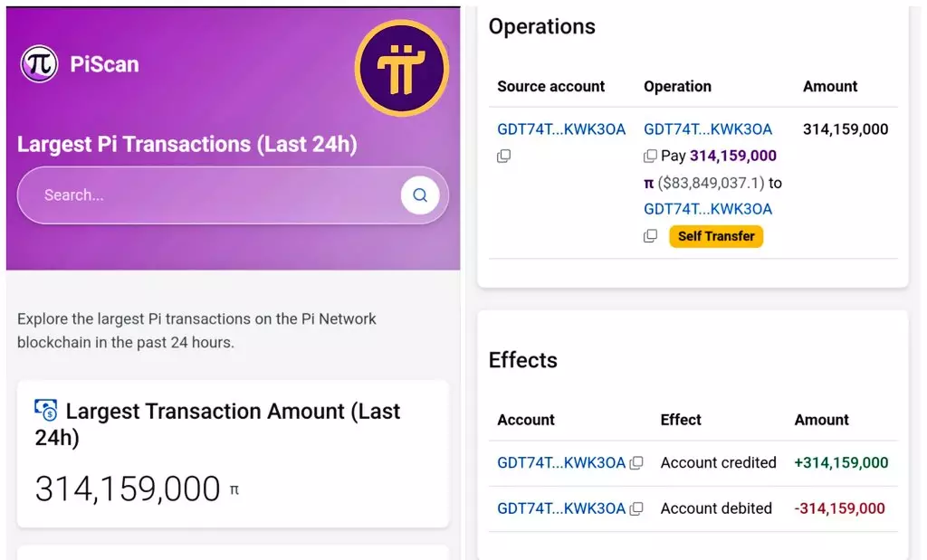This screenshot has width=927, height=560.
Task: Click the Source account column header
Action: tap(550, 87)
